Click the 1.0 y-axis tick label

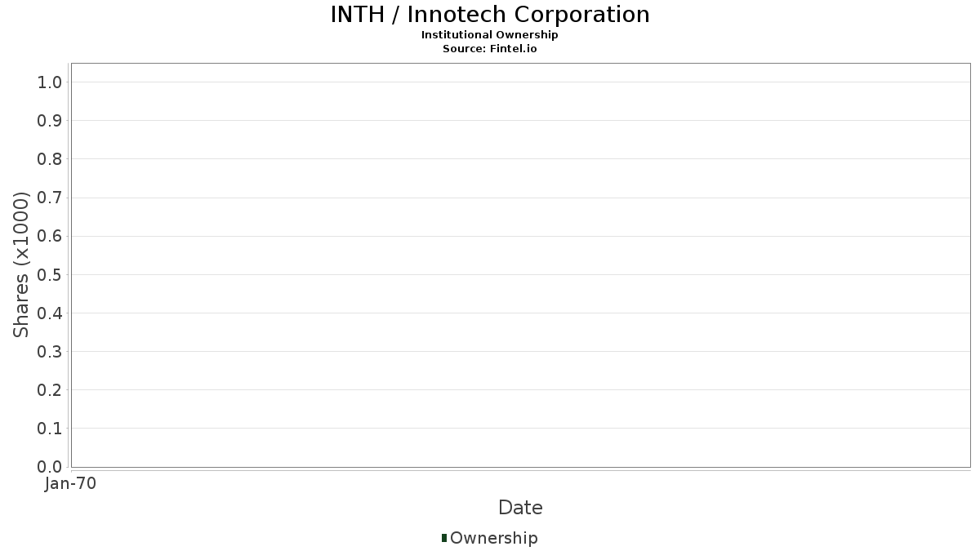pyautogui.click(x=50, y=82)
